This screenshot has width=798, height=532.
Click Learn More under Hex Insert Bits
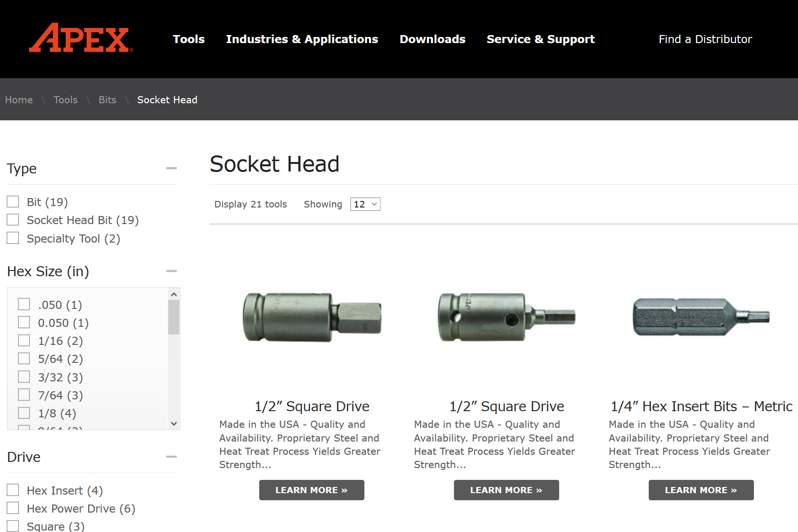(701, 490)
